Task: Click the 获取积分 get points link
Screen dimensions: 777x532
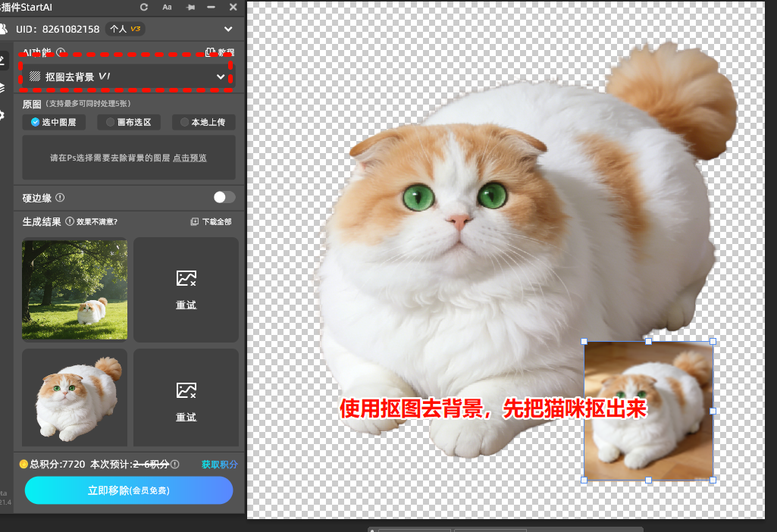Action: click(219, 465)
